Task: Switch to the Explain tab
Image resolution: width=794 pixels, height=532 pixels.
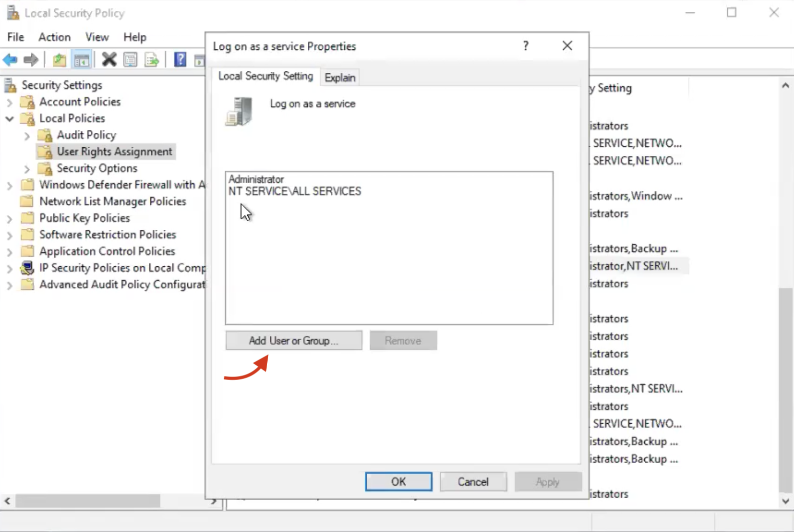Action: click(340, 77)
